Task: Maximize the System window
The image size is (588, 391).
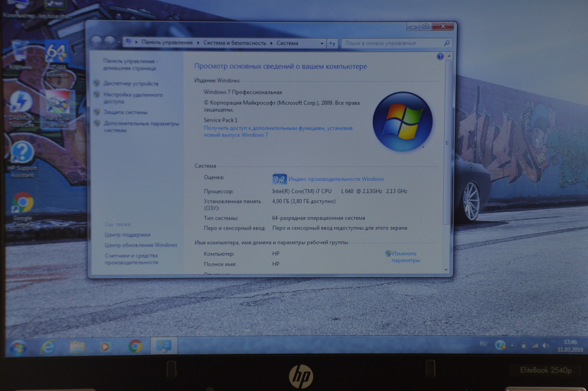Action: coord(426,26)
